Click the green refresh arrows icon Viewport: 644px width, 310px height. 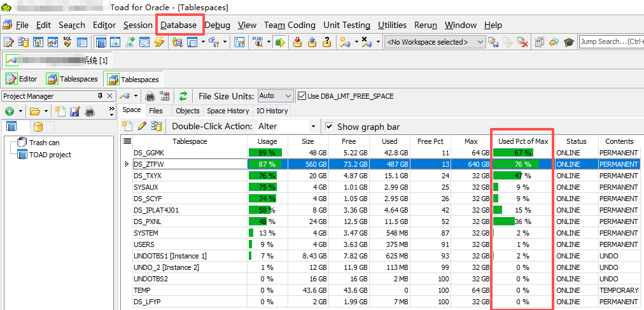point(183,96)
